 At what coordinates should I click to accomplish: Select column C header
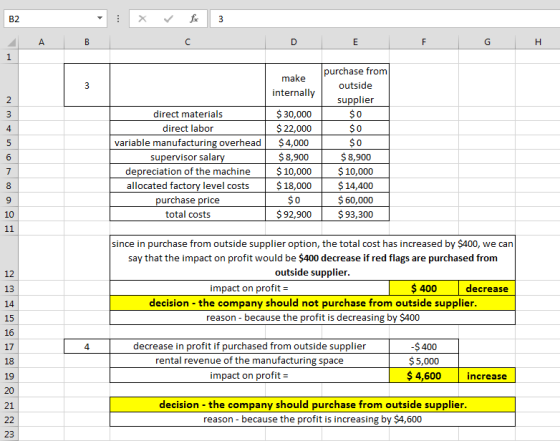coord(188,42)
